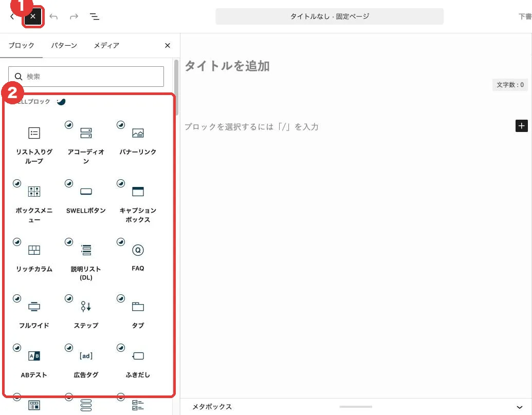Click the メタボックス resize handle bar

click(x=356, y=406)
